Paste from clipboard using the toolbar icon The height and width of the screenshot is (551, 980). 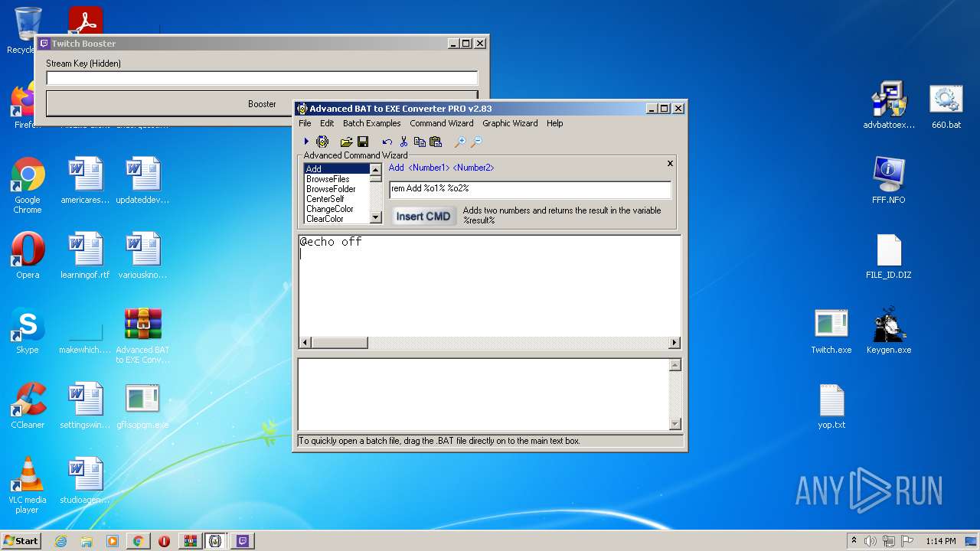(x=436, y=142)
